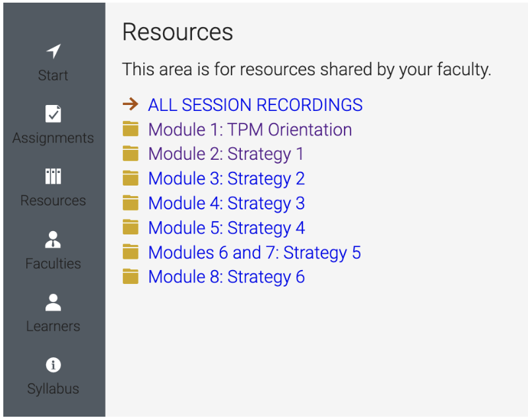Select Module 4: Strategy 3 link
This screenshot has height=420, width=528.
[226, 203]
